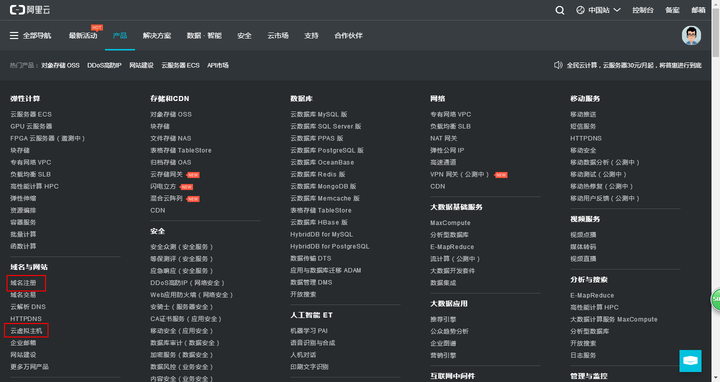Open 容器服务 product link

pos(23,222)
